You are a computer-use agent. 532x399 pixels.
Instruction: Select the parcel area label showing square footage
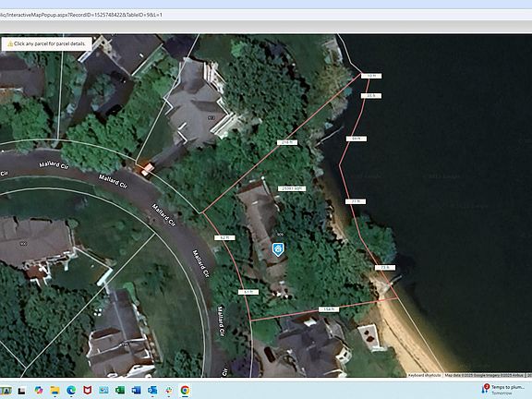[292, 188]
